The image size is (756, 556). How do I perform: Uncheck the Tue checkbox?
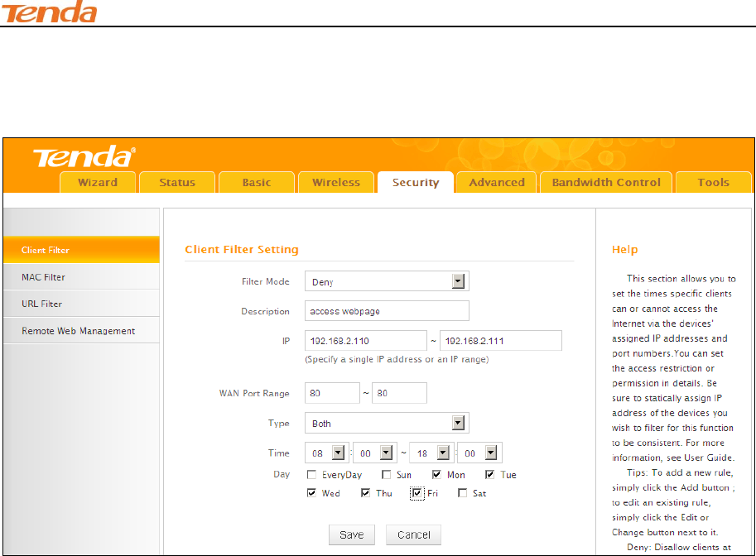(x=490, y=475)
